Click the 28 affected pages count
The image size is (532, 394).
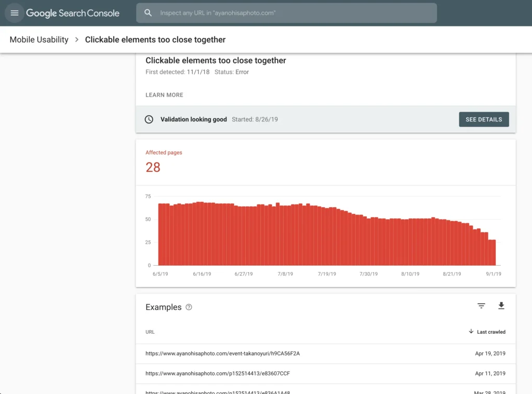(153, 168)
